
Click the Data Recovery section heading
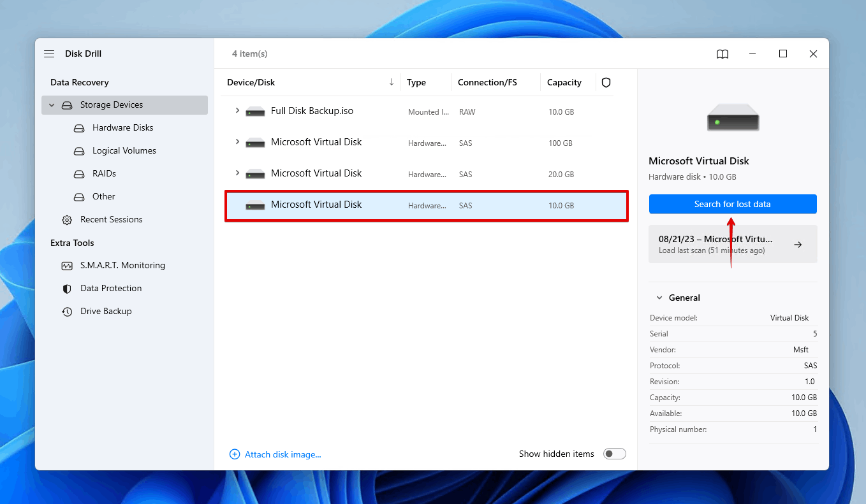point(80,82)
